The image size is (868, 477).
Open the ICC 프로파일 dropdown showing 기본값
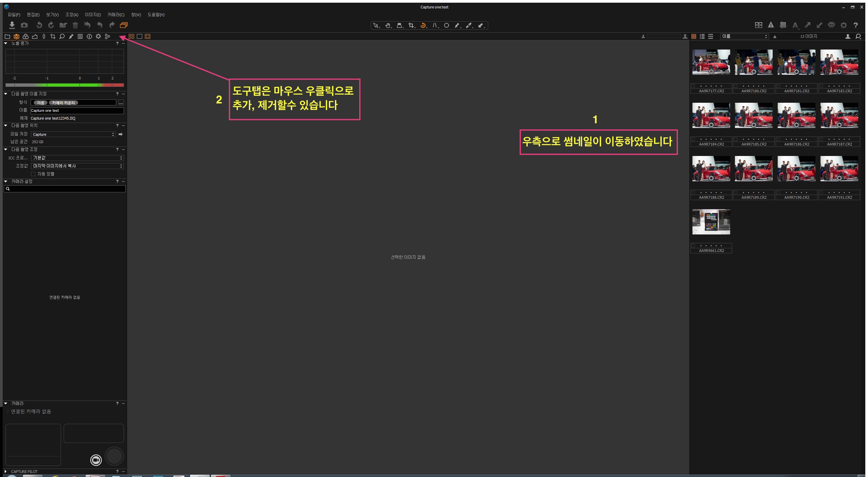(x=77, y=158)
